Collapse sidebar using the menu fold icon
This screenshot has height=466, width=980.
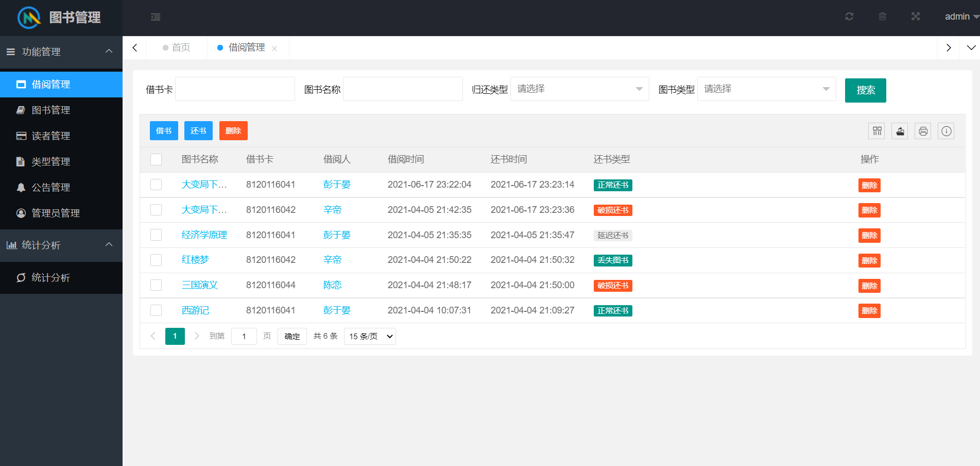click(x=156, y=17)
